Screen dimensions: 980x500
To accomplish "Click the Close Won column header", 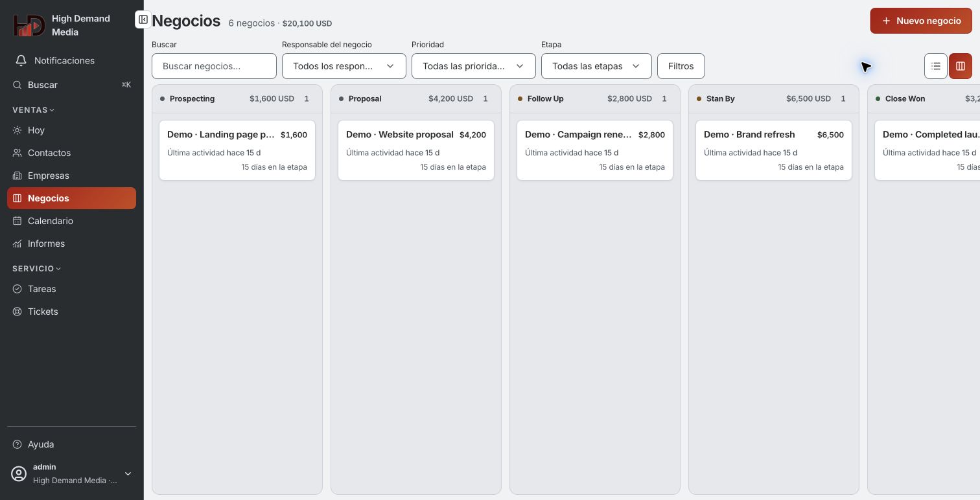I will tap(924, 99).
